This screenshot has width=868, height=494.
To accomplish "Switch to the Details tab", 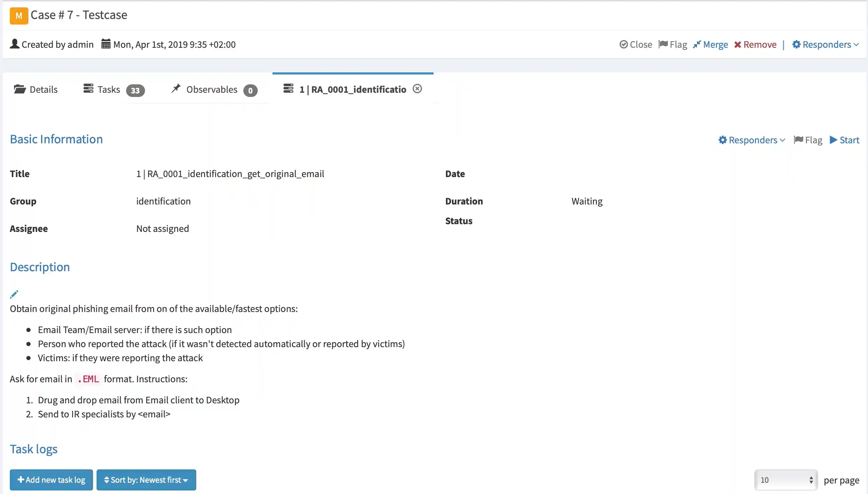I will pos(36,90).
